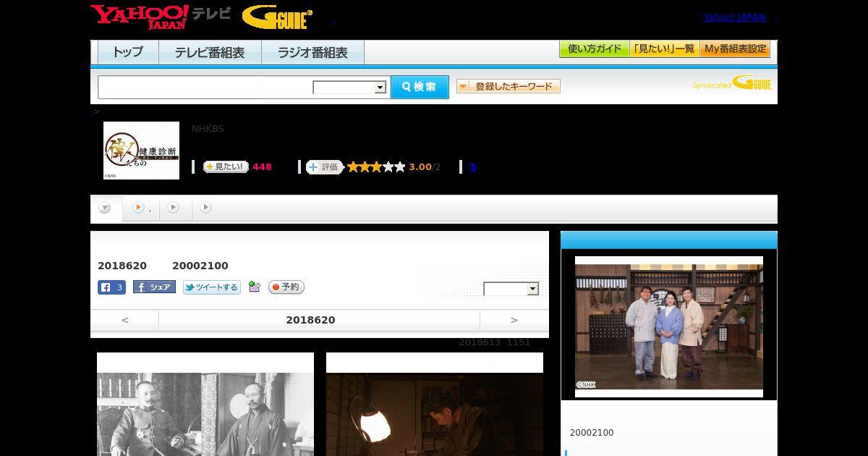Expand the dropdown beside 予約 row
868x456 pixels.
click(x=511, y=289)
